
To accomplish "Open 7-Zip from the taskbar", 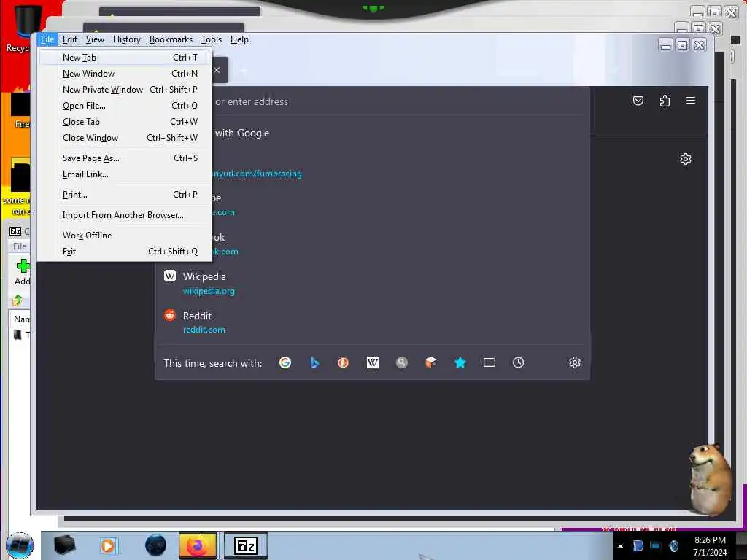I will pos(246,545).
